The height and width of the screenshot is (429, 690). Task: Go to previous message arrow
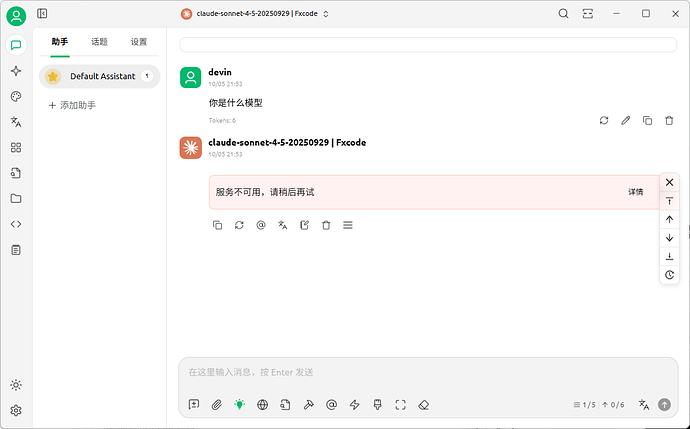coord(669,220)
